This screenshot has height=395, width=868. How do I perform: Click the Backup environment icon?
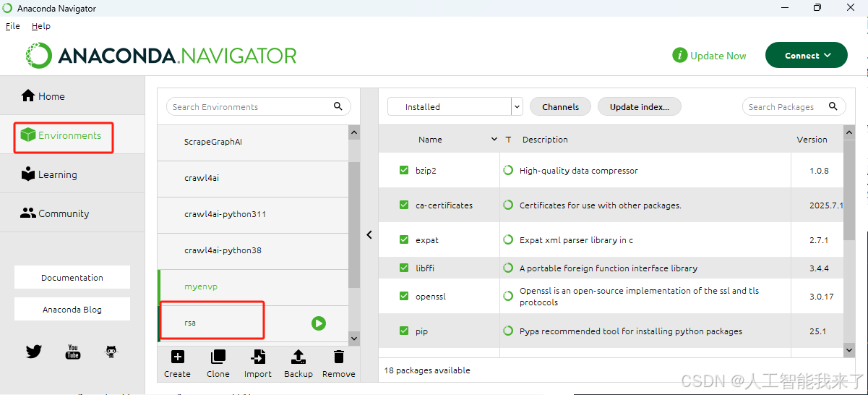[x=298, y=357]
